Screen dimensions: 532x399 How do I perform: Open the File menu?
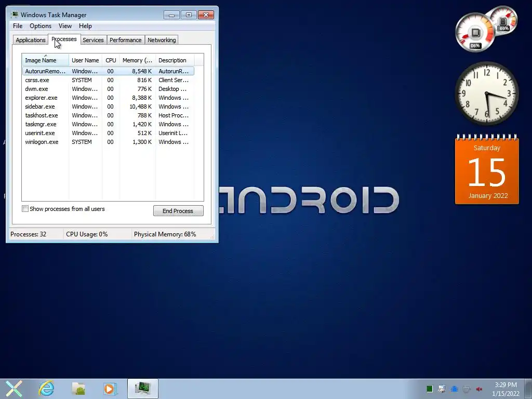coord(18,26)
